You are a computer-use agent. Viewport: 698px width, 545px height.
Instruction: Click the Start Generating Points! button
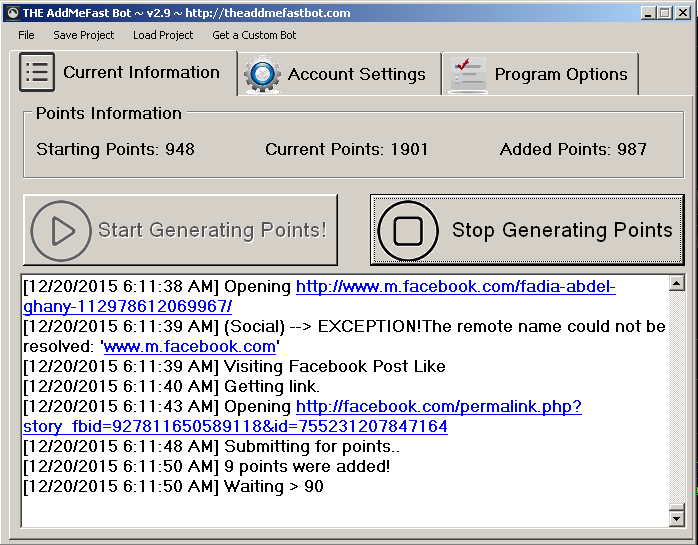point(180,230)
